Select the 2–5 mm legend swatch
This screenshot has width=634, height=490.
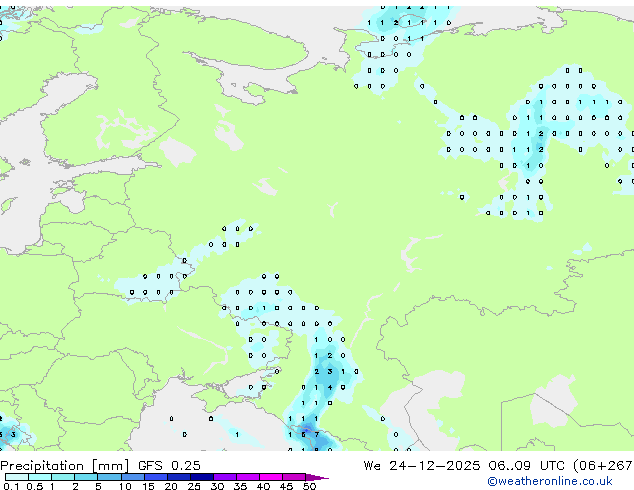click(x=86, y=477)
